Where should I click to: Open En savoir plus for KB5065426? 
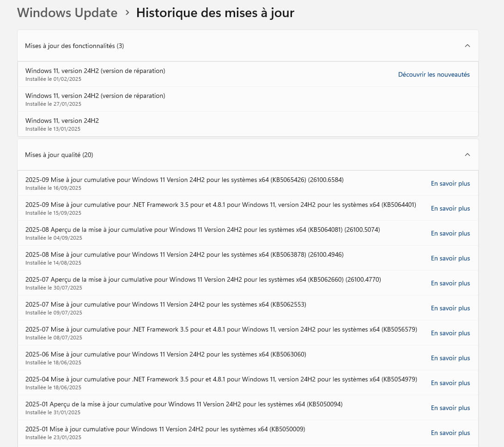coord(450,183)
